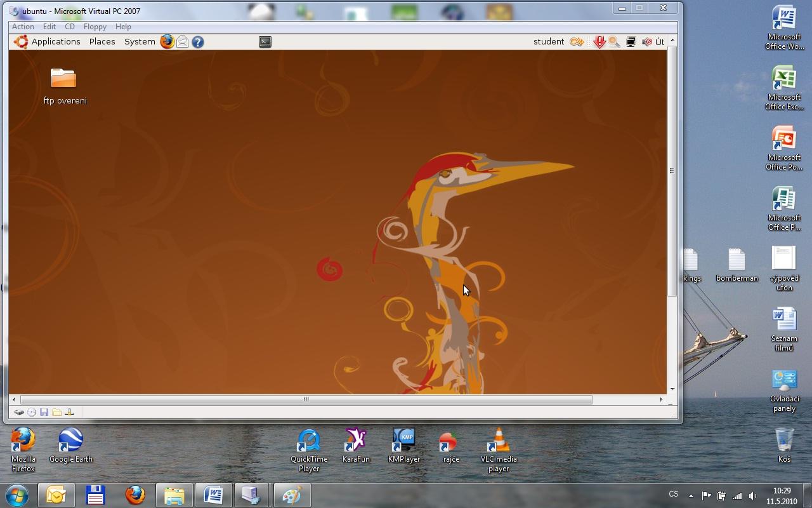Viewport: 812px width, 508px height.
Task: Click the CS language indicator
Action: click(x=674, y=494)
